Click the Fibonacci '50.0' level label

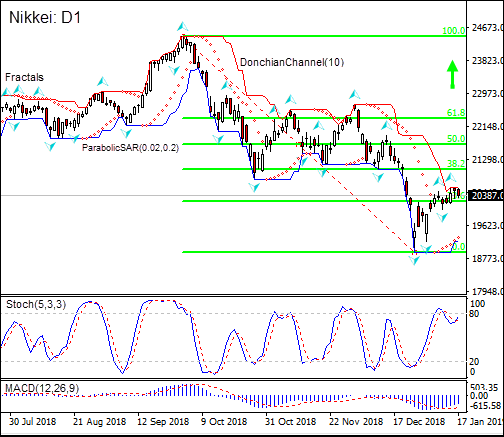pos(456,138)
